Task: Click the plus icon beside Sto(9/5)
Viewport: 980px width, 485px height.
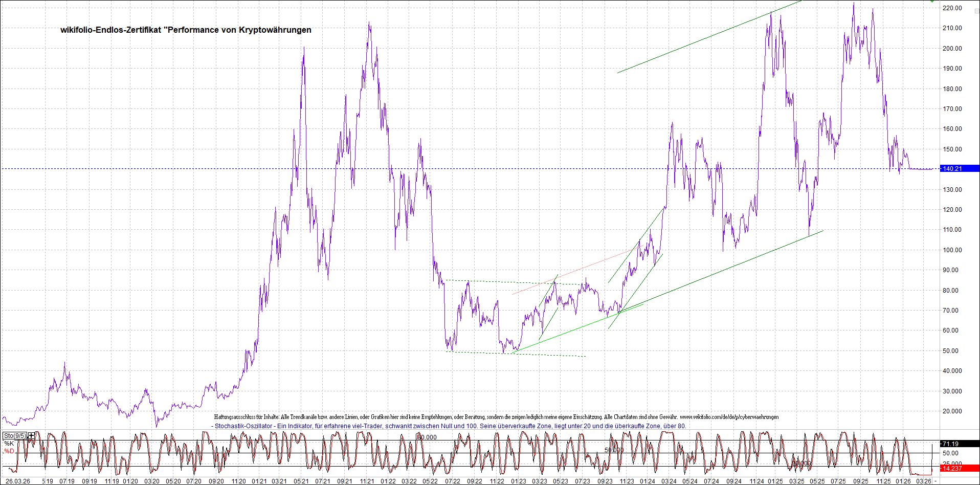Action: pyautogui.click(x=32, y=435)
